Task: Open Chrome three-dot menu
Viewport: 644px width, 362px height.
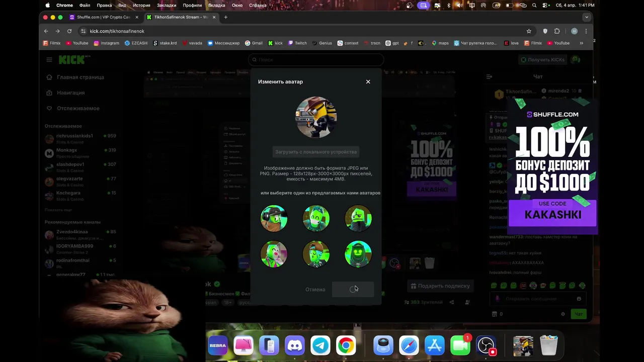Action: [586, 31]
